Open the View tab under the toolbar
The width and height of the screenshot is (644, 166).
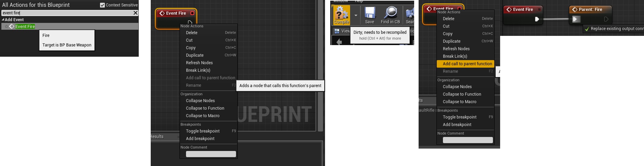(342, 31)
